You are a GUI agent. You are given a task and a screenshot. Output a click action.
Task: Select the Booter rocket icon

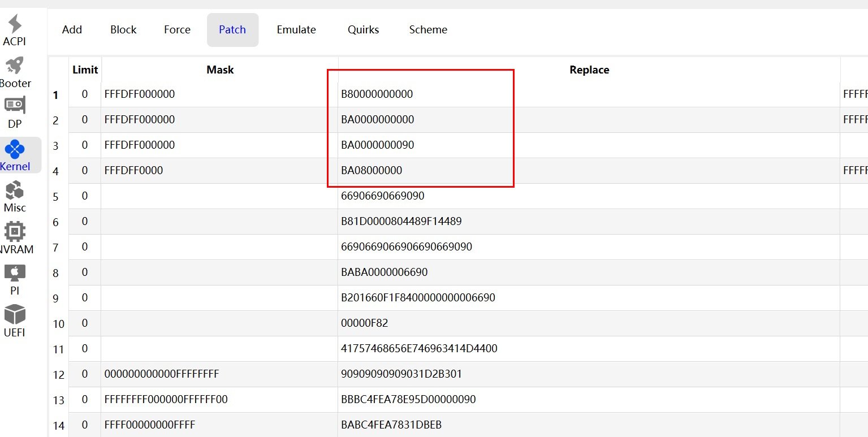15,67
